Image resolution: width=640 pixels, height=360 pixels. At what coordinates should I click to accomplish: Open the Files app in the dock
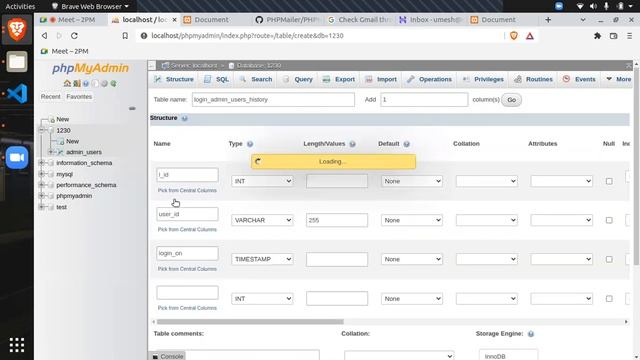(17, 62)
